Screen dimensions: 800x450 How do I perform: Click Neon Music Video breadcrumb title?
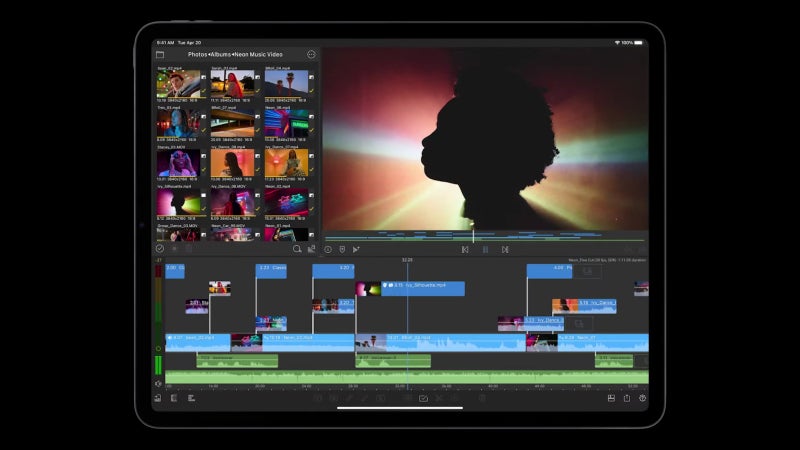(258, 55)
